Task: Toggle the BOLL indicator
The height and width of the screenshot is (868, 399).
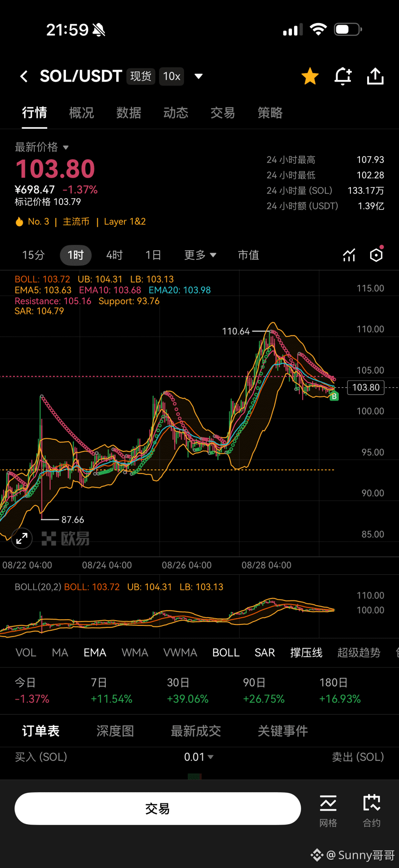Action: click(226, 653)
